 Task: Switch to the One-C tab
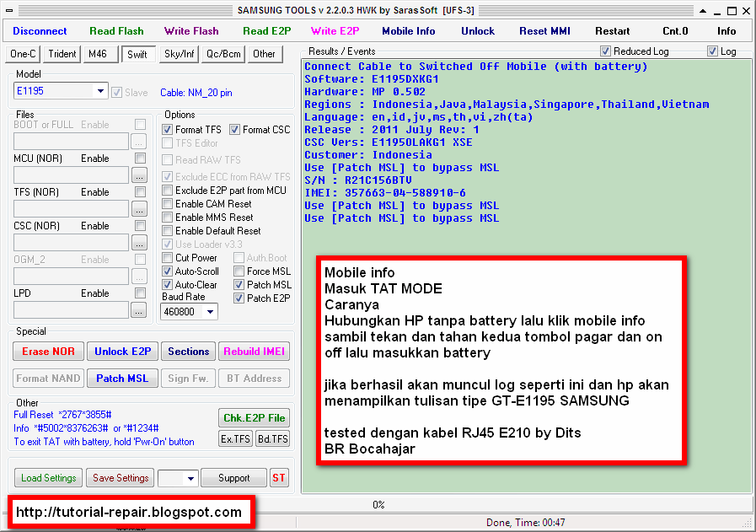pos(23,54)
